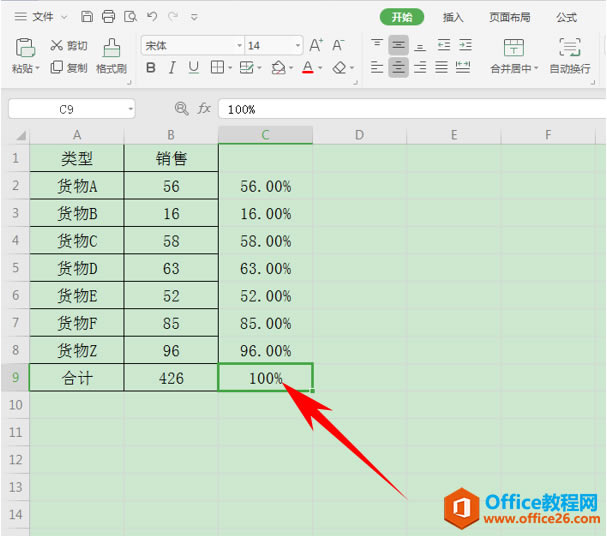Toggle italic formatting
The height and width of the screenshot is (536, 607).
pos(172,68)
